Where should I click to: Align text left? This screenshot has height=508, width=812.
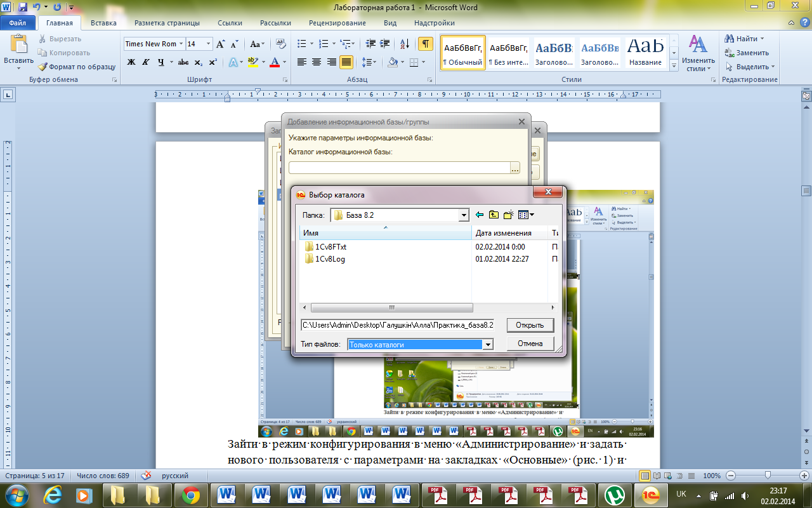(x=302, y=62)
